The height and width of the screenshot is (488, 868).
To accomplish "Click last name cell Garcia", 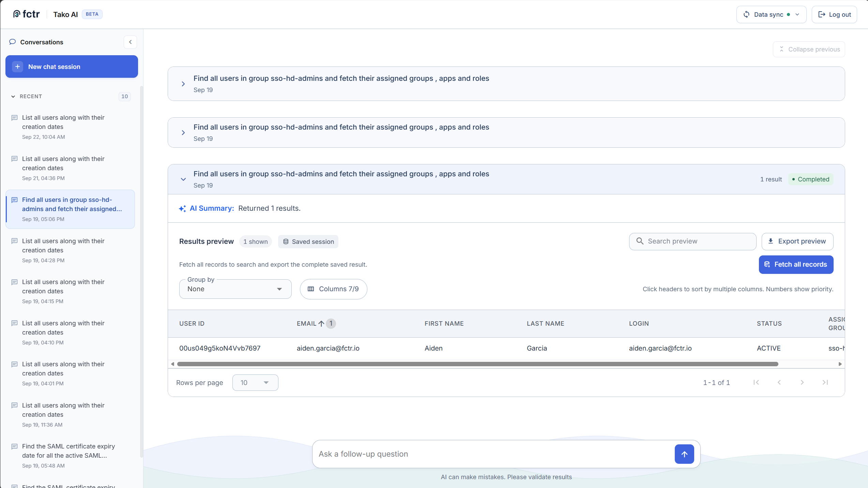I will click(x=537, y=348).
